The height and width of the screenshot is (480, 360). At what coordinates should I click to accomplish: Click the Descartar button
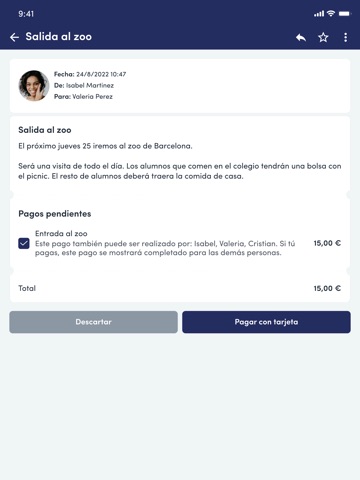pos(93,322)
